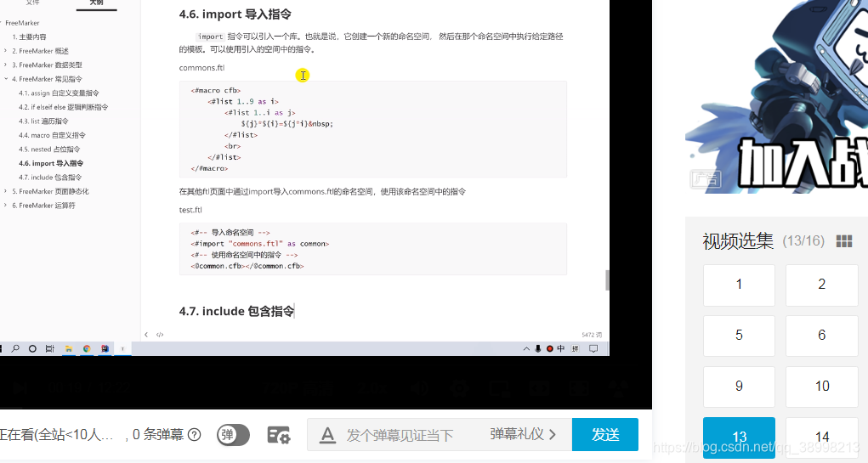Toggle source code mode in Typora

coord(160,335)
